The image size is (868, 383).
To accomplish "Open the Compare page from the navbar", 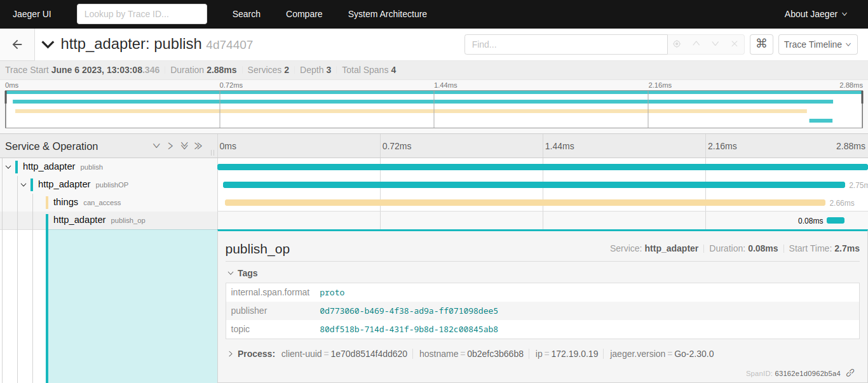I will (304, 13).
